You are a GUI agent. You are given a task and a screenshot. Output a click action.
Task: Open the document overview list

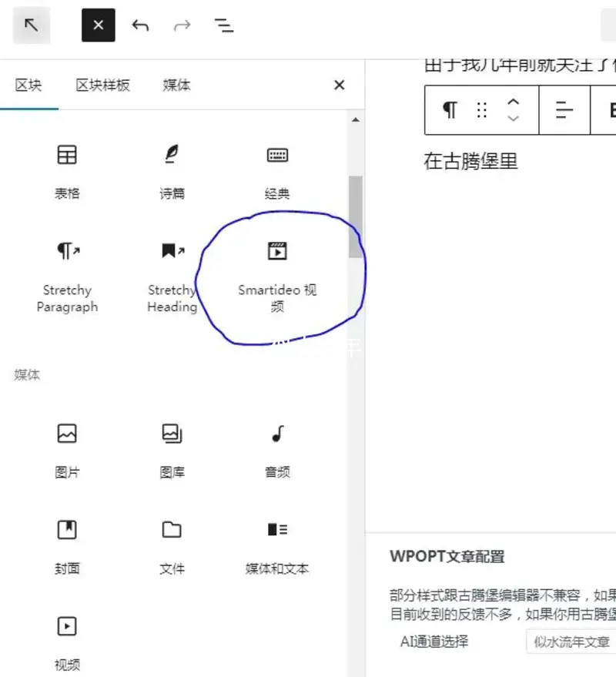point(223,25)
